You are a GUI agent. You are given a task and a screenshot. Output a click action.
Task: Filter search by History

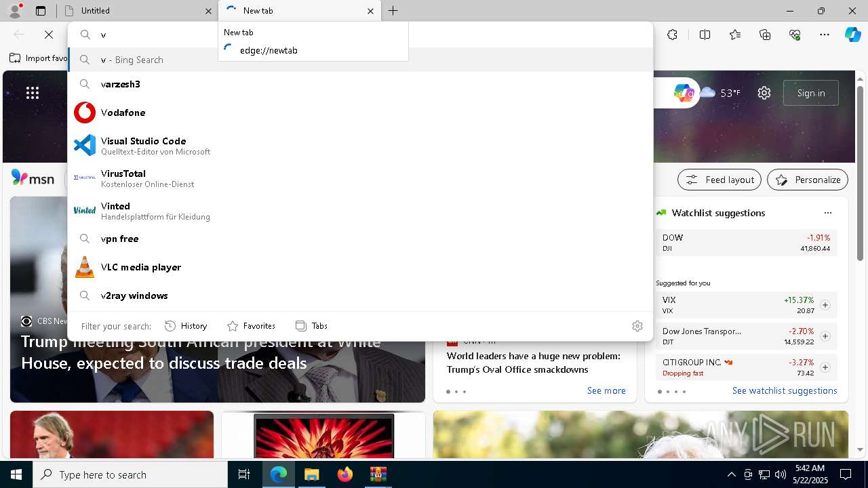(186, 326)
